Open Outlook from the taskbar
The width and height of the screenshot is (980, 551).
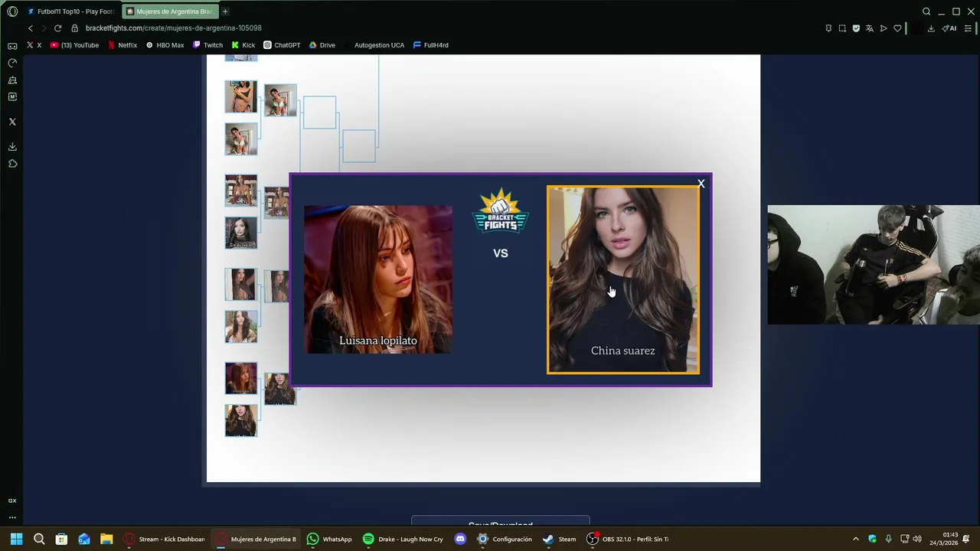(84, 539)
